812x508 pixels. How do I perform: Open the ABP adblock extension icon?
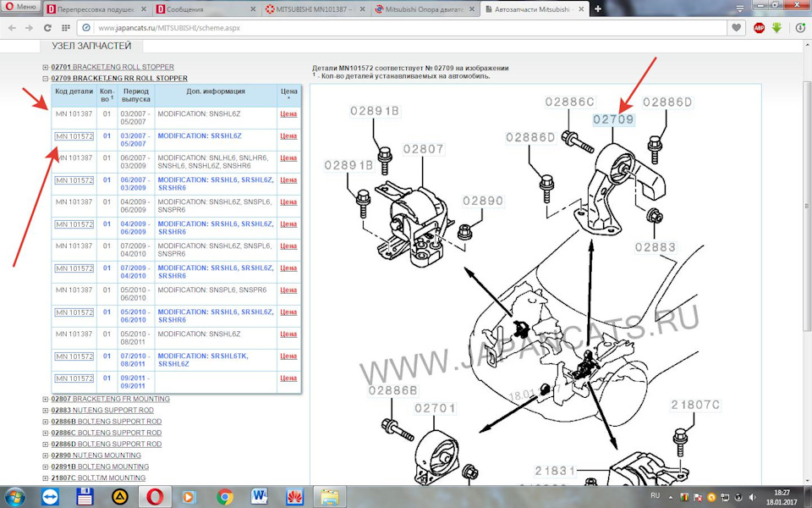[759, 28]
